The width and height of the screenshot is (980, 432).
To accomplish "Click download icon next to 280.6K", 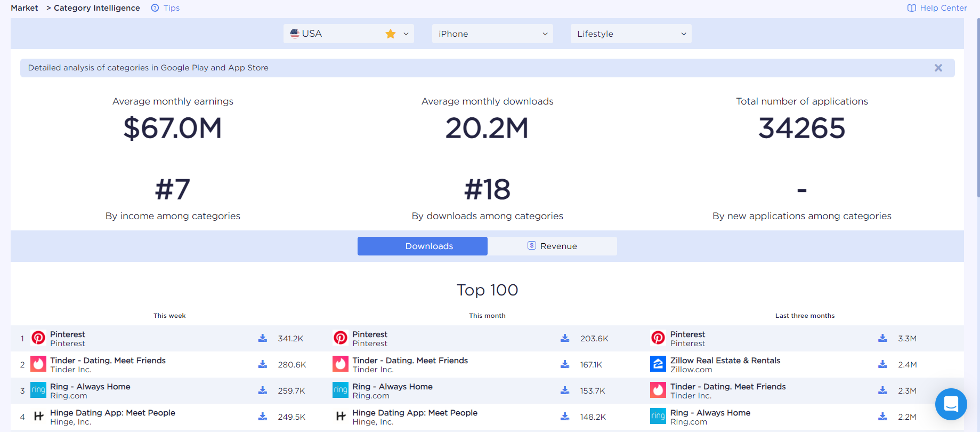I will click(263, 364).
